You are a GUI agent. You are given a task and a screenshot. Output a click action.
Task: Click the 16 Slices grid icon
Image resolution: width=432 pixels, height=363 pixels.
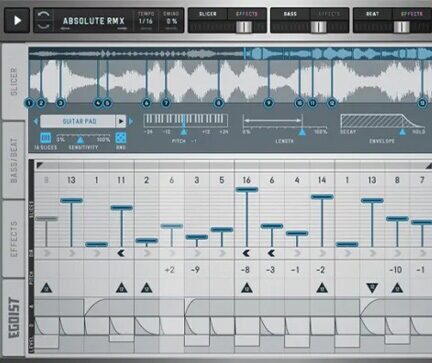46,138
